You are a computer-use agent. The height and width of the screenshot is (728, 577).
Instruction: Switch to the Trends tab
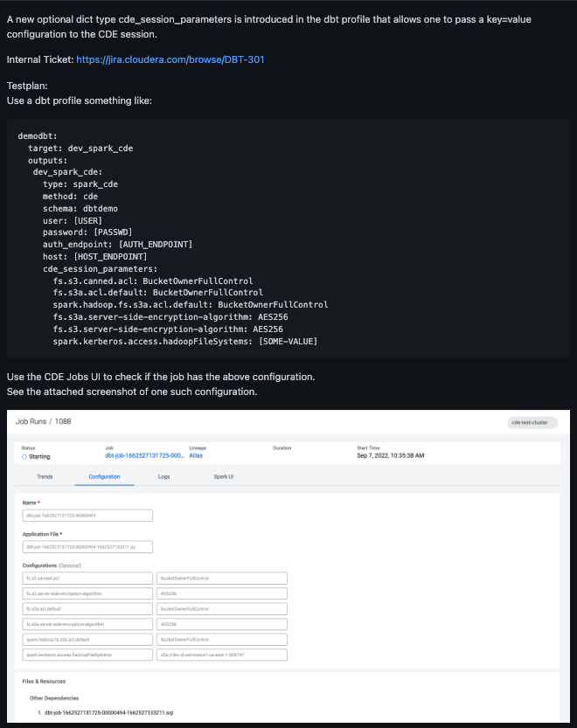pos(45,477)
